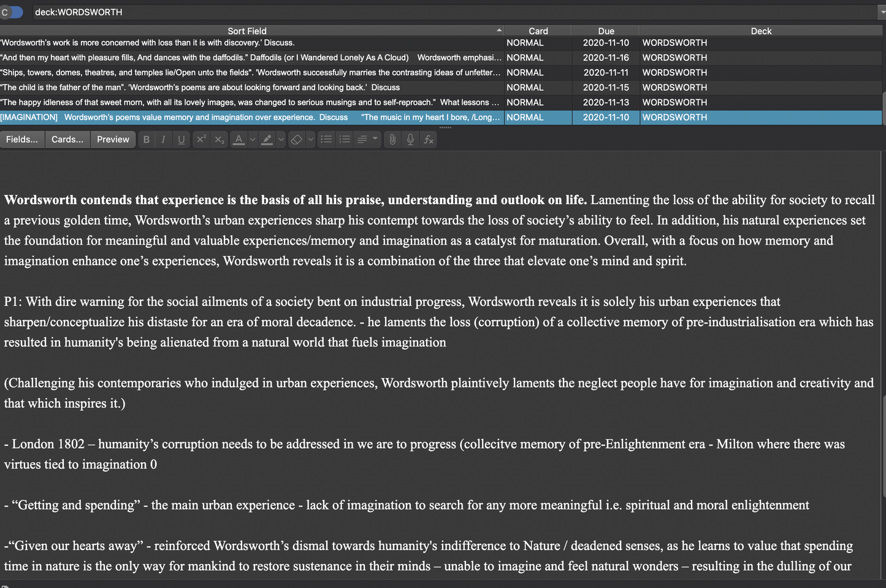Insert an ordered numbered list
Screen dimensions: 886x588
pos(345,140)
